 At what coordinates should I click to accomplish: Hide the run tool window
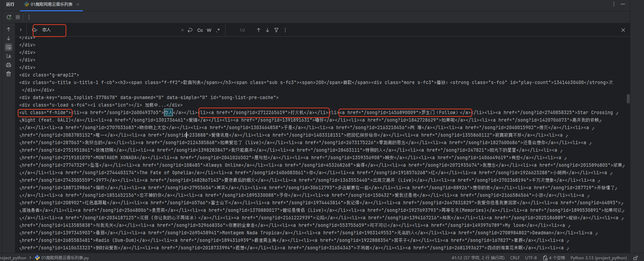tap(623, 4)
